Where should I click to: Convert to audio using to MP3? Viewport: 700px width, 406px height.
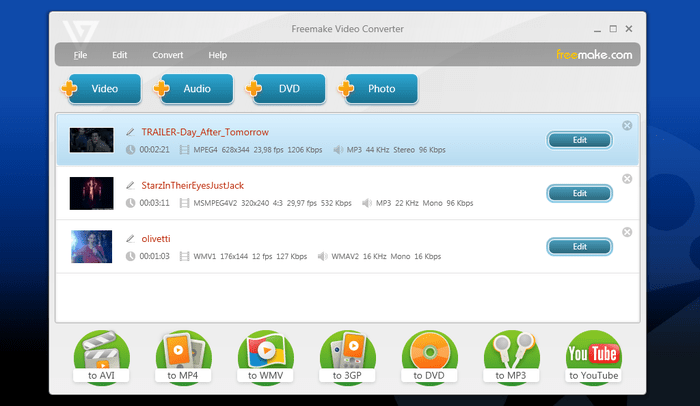[x=511, y=357]
